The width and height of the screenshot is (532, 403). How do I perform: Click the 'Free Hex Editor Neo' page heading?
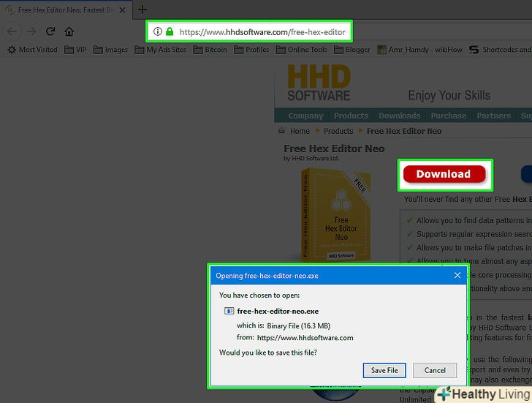(x=334, y=148)
